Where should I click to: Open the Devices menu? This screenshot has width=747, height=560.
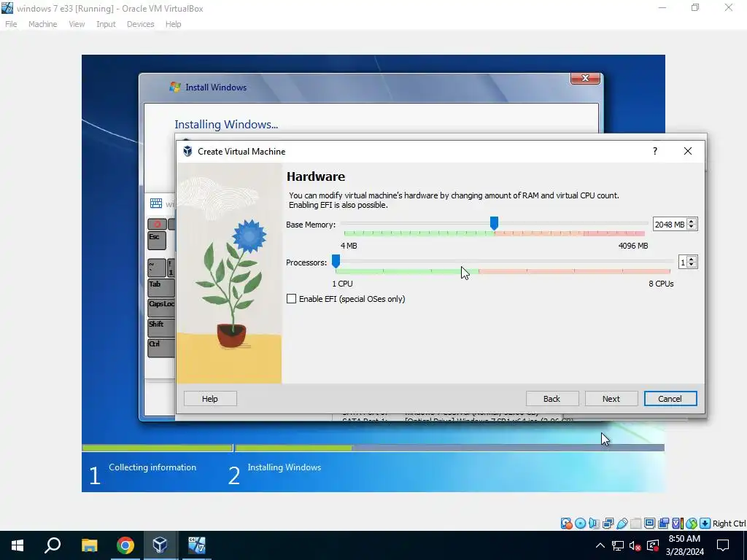[x=141, y=24]
